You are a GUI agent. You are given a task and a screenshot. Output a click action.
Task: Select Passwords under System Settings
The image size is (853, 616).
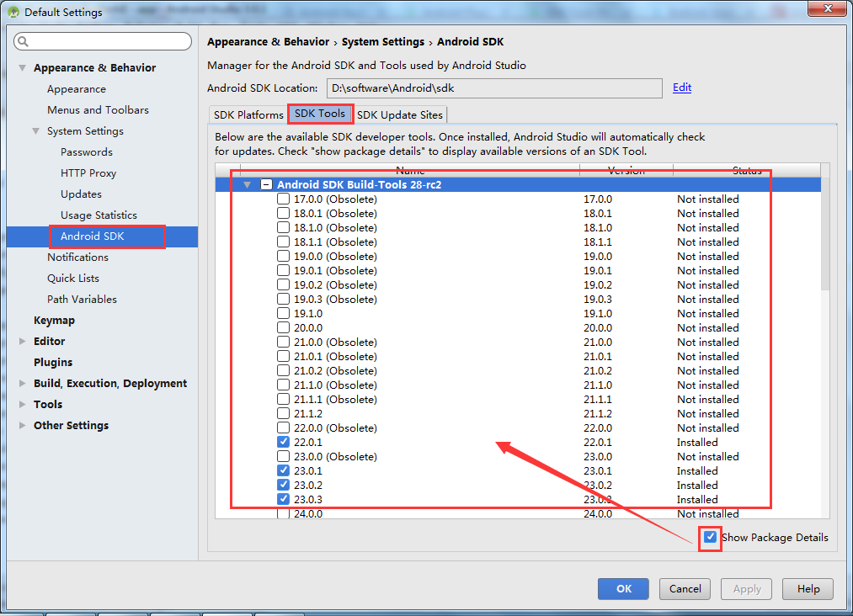[87, 152]
